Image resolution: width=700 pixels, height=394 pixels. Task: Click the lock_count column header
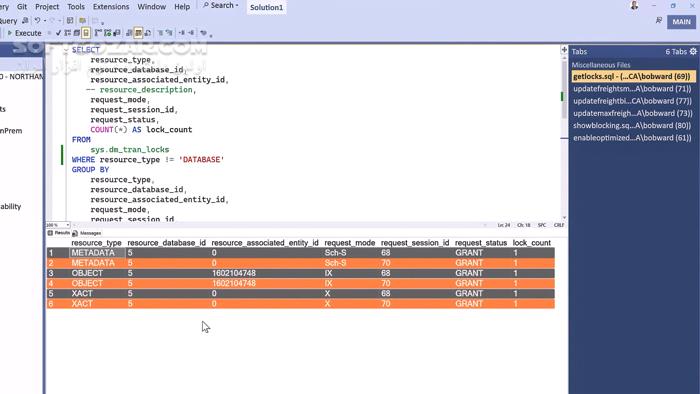pyautogui.click(x=532, y=243)
